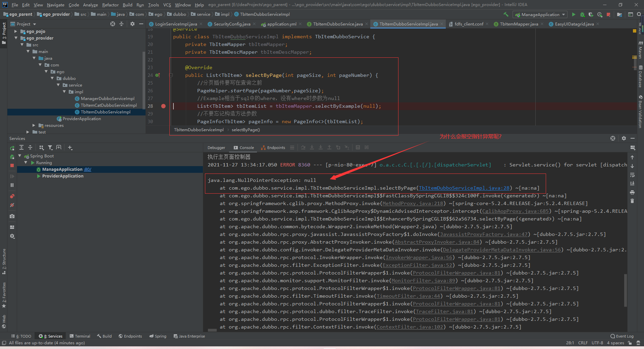Viewport: 644px width, 349px height.
Task: Open the Add Service plus dropdown
Action: pyautogui.click(x=70, y=147)
